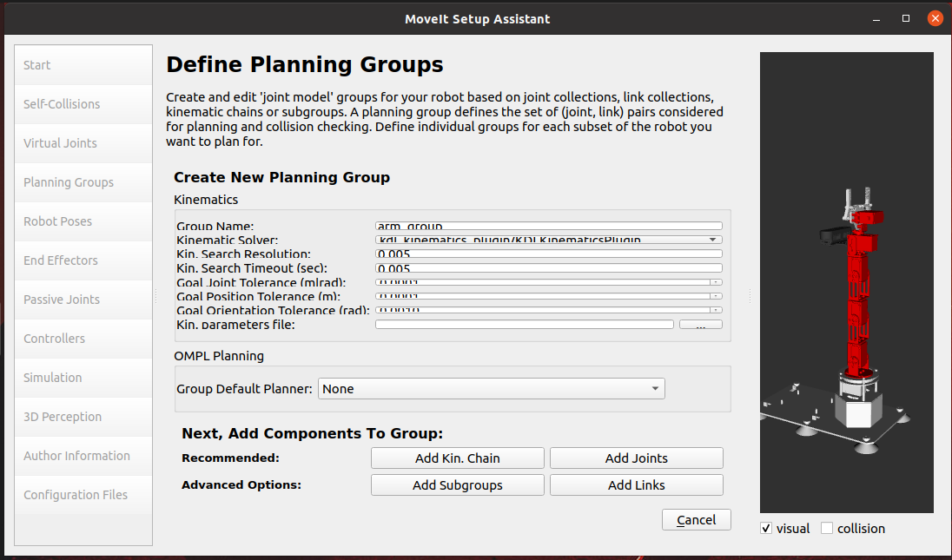952x560 pixels.
Task: Go to 3D Perception step
Action: point(83,417)
